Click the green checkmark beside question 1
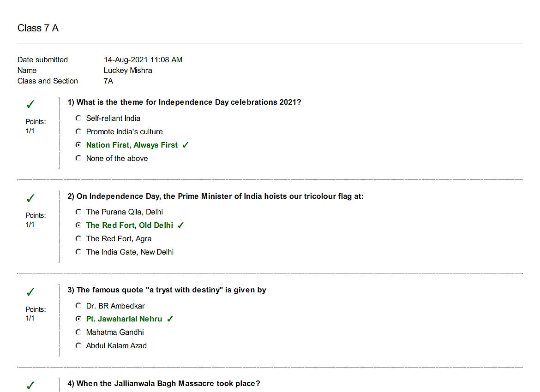This screenshot has height=392, width=540. click(30, 104)
